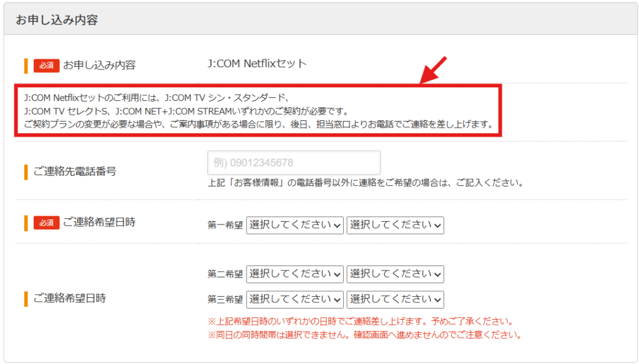The image size is (639, 364).
Task: Open second-choice time dropdown
Action: coord(395,274)
